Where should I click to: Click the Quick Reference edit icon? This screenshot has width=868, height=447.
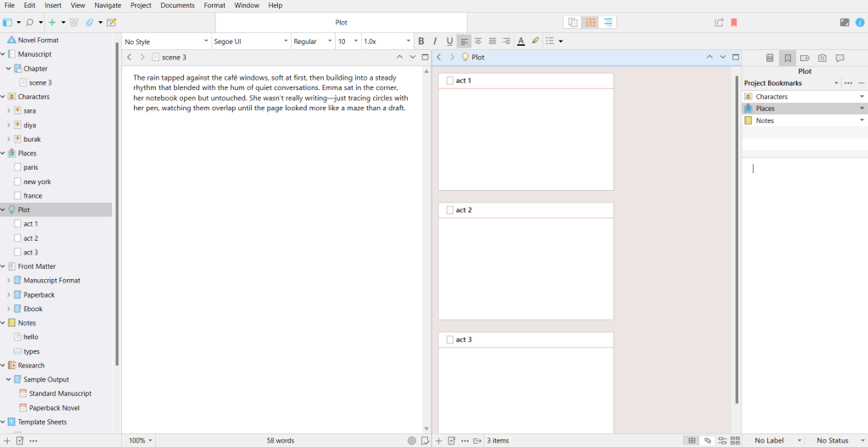pos(111,23)
